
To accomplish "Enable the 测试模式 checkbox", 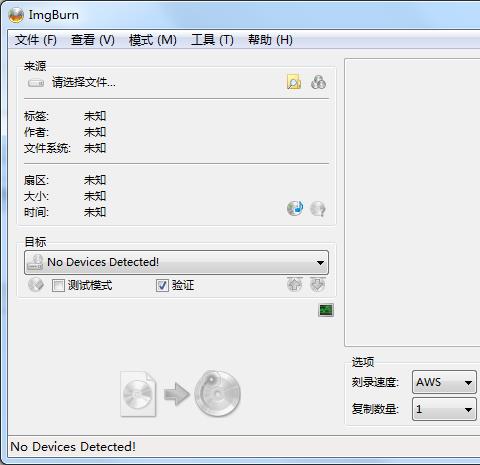I will point(58,286).
